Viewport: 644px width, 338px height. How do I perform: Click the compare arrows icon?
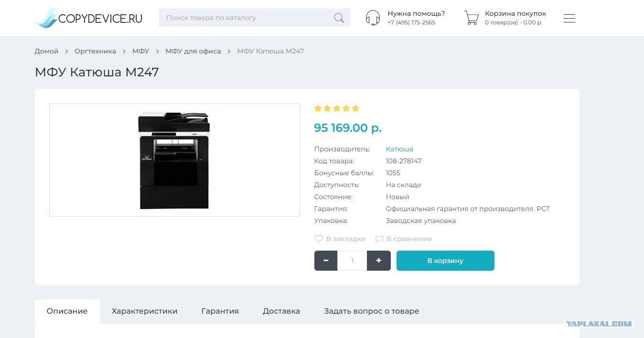pyautogui.click(x=379, y=239)
